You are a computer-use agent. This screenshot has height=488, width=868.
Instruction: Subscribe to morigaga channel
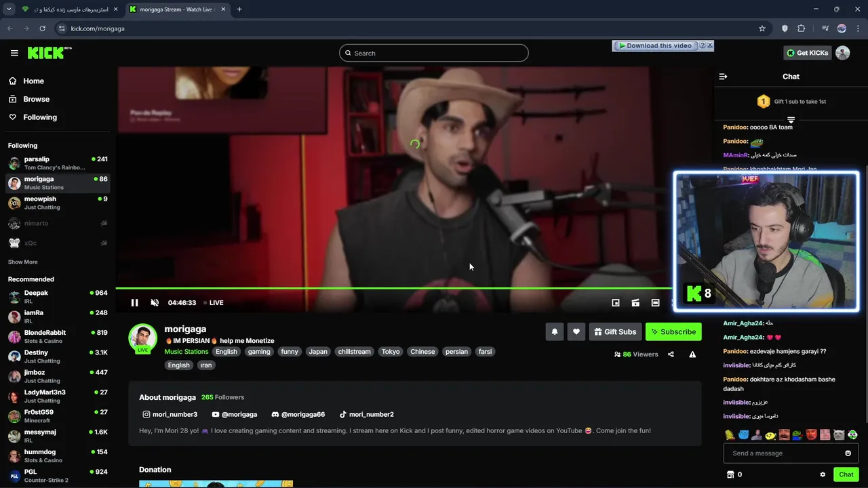pyautogui.click(x=673, y=331)
